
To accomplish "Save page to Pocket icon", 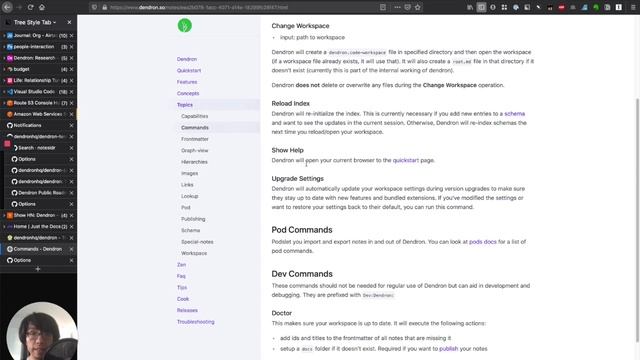I will click(x=407, y=7).
